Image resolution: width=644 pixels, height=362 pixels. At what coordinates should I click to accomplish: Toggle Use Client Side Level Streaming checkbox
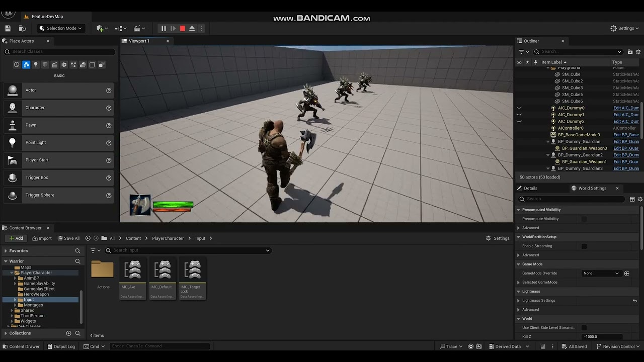pos(584,328)
